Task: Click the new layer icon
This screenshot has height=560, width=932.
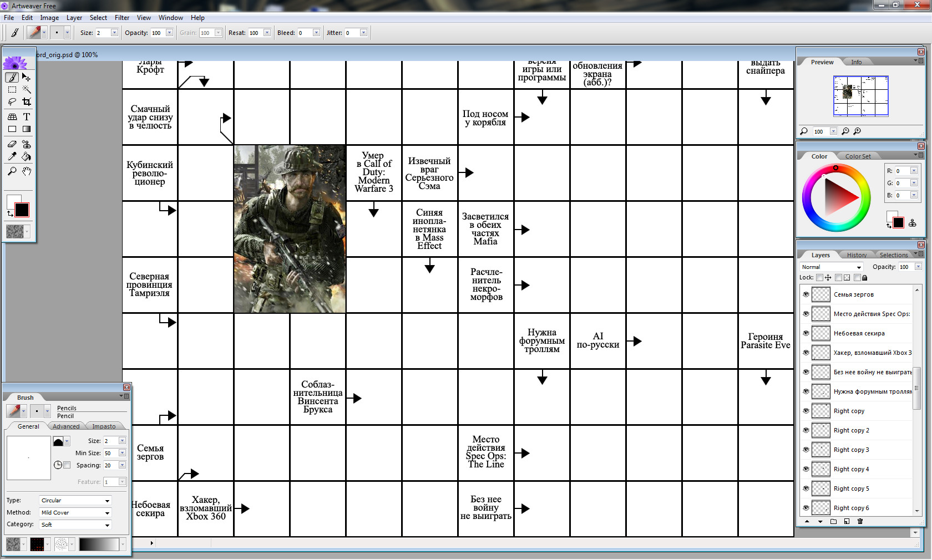Action: [x=847, y=521]
